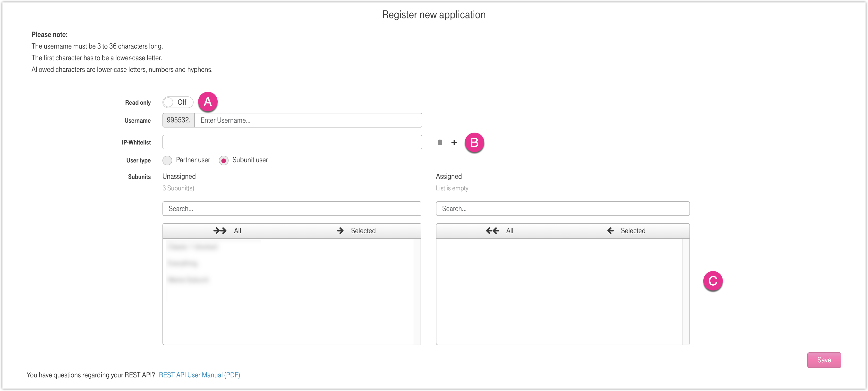The image size is (868, 391).
Task: Click the plus icon to add IP
Action: pyautogui.click(x=454, y=142)
